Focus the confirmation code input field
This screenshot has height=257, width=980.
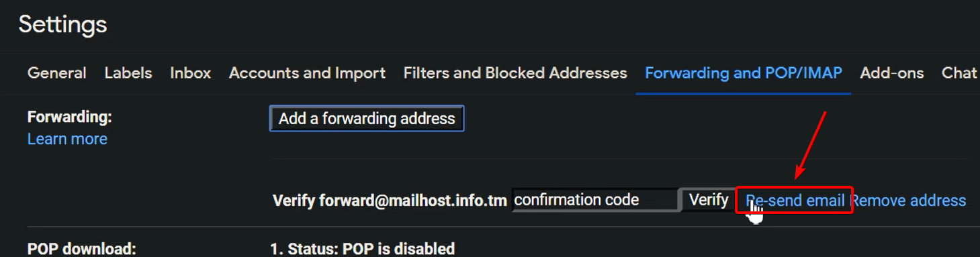(595, 200)
